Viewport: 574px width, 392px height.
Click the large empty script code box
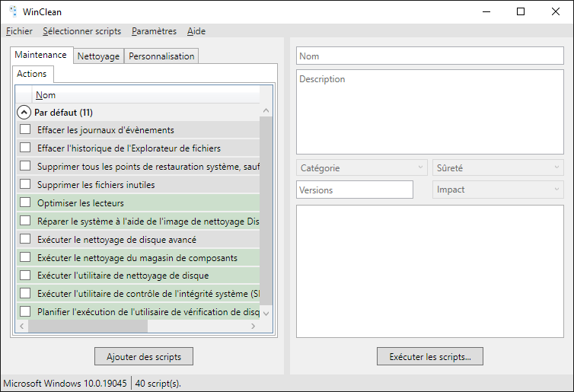[x=430, y=271]
